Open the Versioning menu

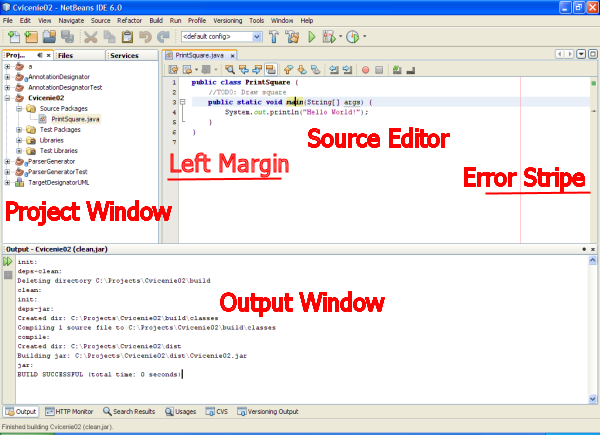(228, 21)
